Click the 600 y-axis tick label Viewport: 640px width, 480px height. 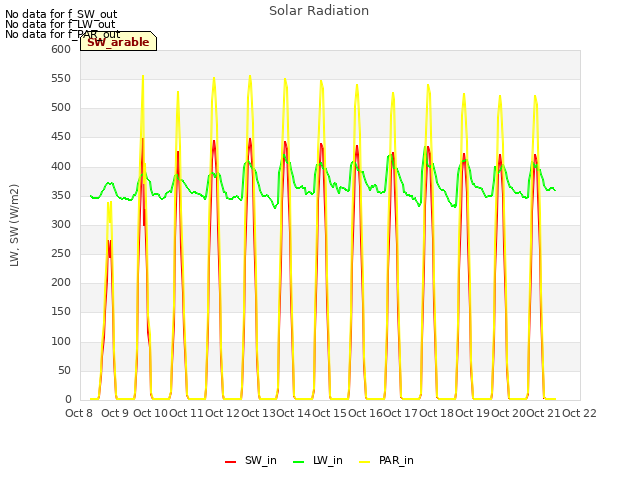61,49
